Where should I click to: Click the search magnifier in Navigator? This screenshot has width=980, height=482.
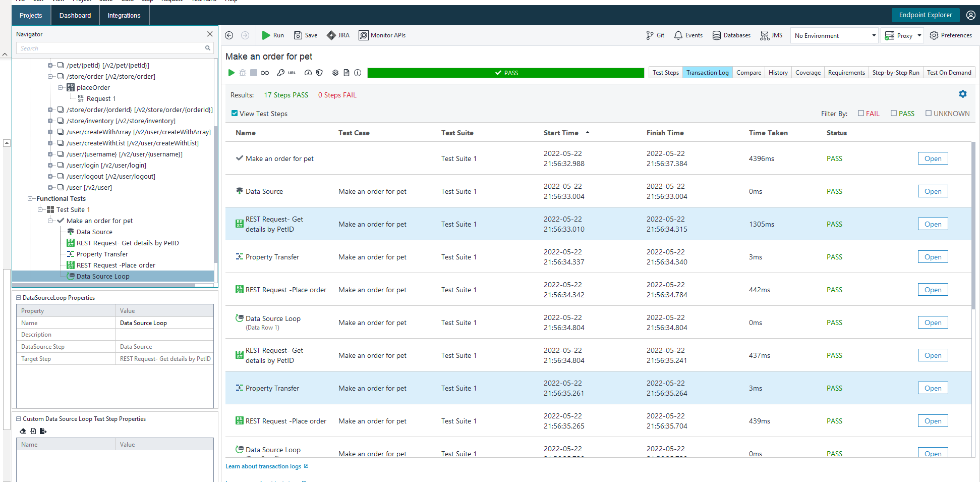click(x=207, y=48)
